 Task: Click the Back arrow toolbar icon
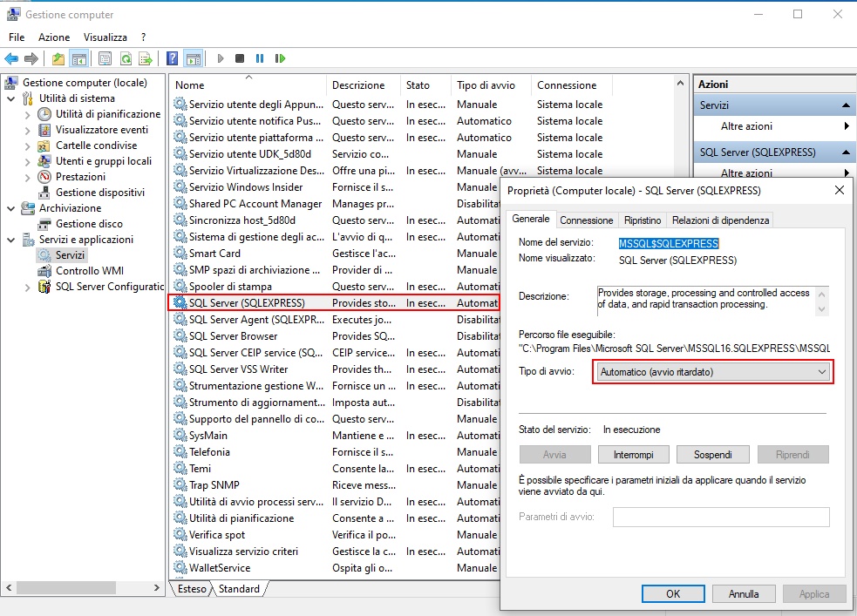[x=11, y=58]
